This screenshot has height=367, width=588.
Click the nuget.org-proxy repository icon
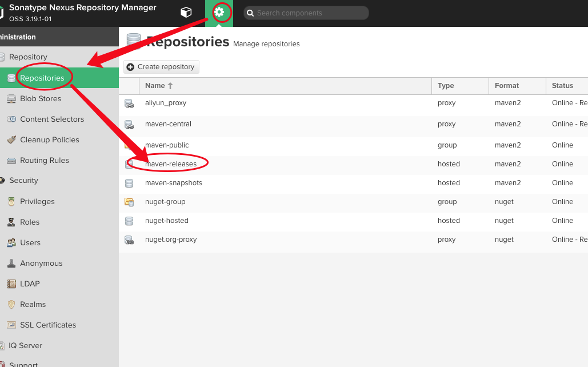(129, 240)
